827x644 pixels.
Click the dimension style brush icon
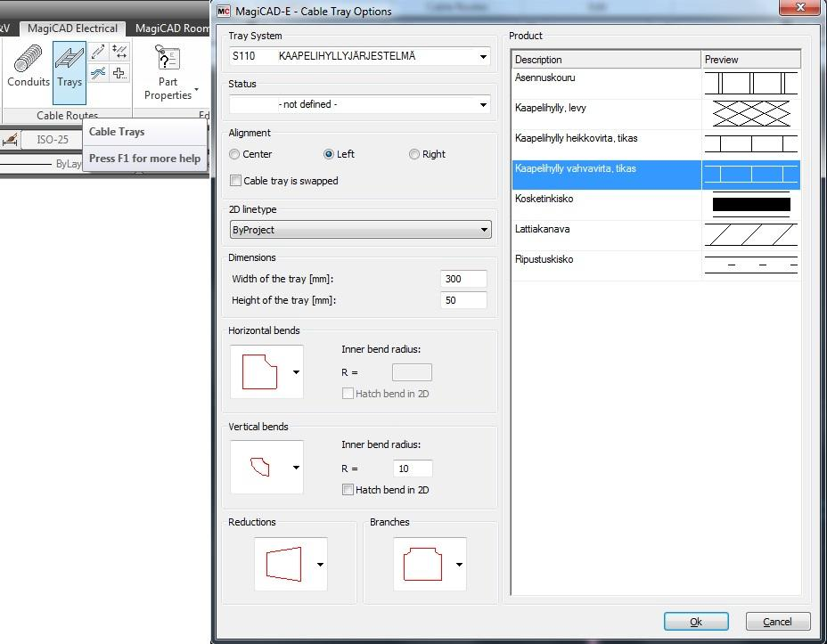(10, 140)
